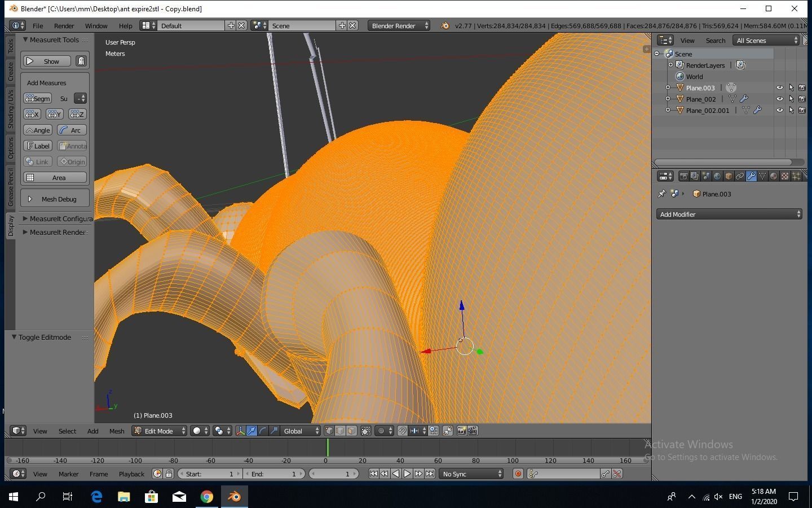The height and width of the screenshot is (508, 812).
Task: Open the Mesh Data properties tab
Action: pyautogui.click(x=762, y=177)
